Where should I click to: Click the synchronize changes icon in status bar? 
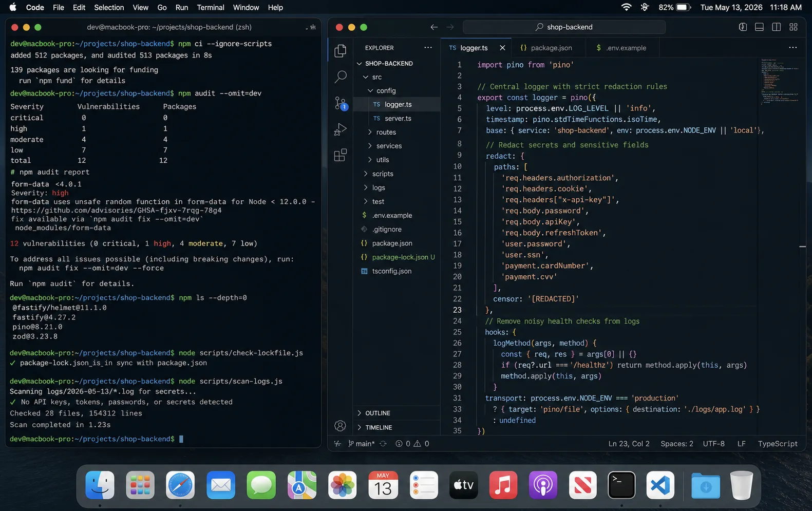click(x=383, y=444)
